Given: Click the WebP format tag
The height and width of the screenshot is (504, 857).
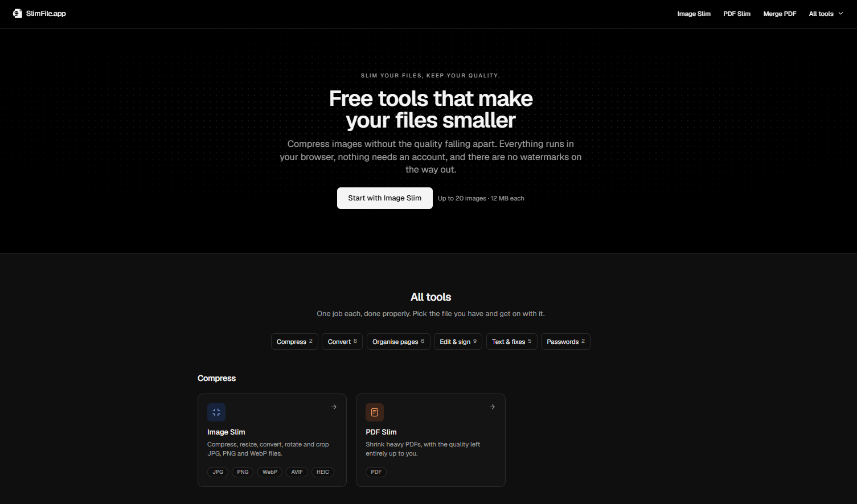Looking at the screenshot, I should (x=270, y=472).
